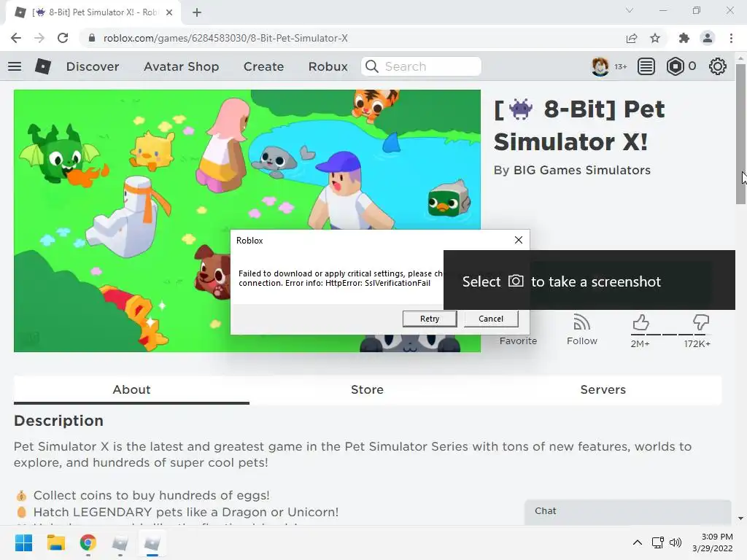Focus the Roblox Search field
Screen dimensions: 747x560
coord(421,66)
